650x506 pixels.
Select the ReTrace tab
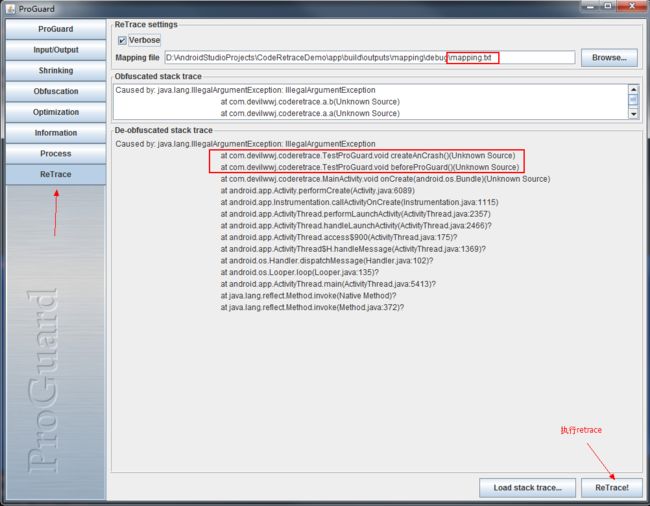(x=56, y=174)
